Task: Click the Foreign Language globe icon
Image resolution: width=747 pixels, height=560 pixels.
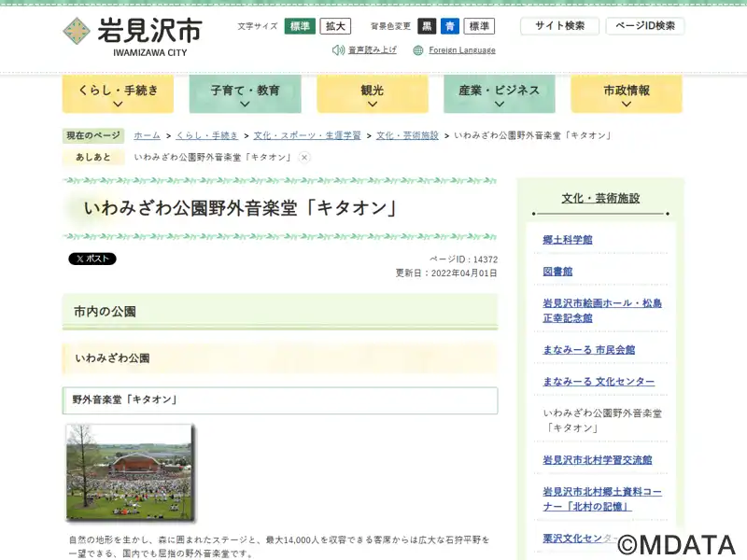Action: point(418,50)
